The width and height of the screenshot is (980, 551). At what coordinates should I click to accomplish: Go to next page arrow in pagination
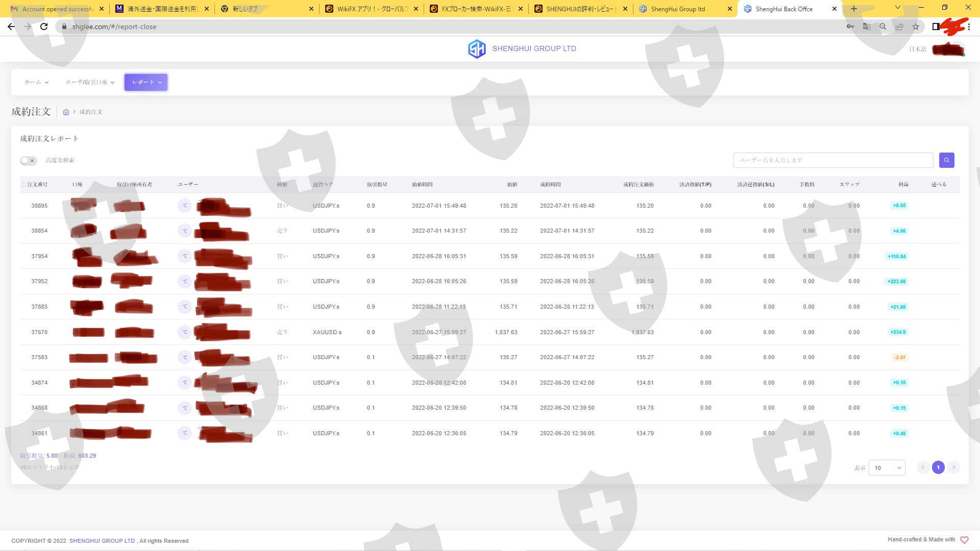(953, 467)
